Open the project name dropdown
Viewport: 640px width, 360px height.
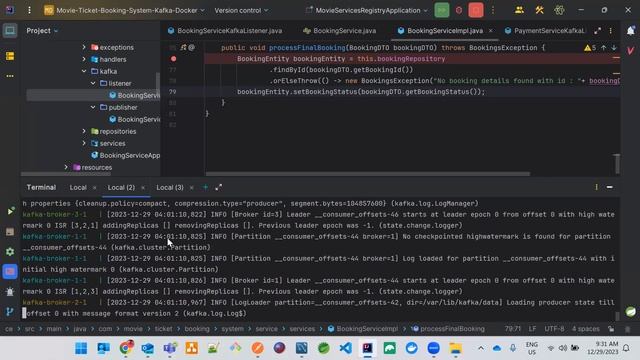pos(124,10)
